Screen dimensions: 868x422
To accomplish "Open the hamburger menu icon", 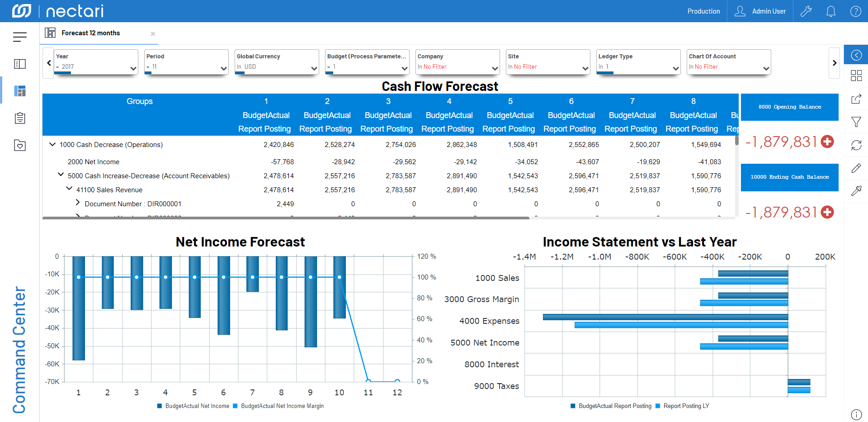I will pos(19,37).
